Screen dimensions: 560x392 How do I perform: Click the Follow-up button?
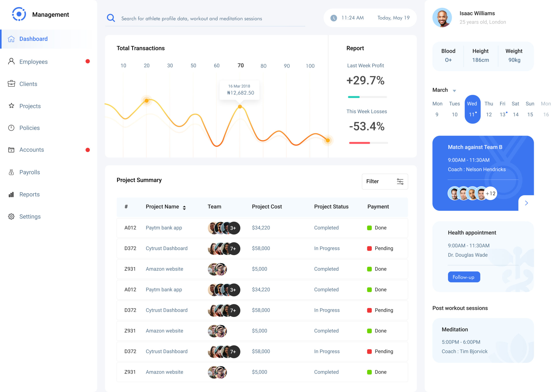pos(464,277)
